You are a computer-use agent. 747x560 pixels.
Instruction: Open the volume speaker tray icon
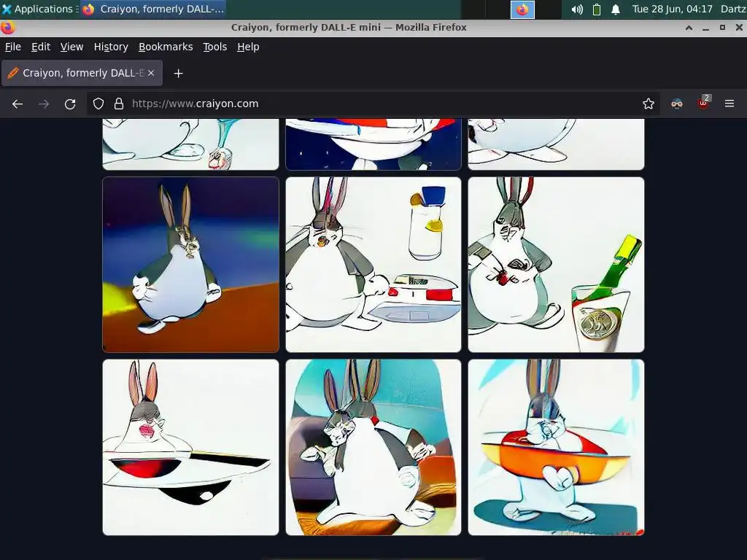(x=577, y=9)
